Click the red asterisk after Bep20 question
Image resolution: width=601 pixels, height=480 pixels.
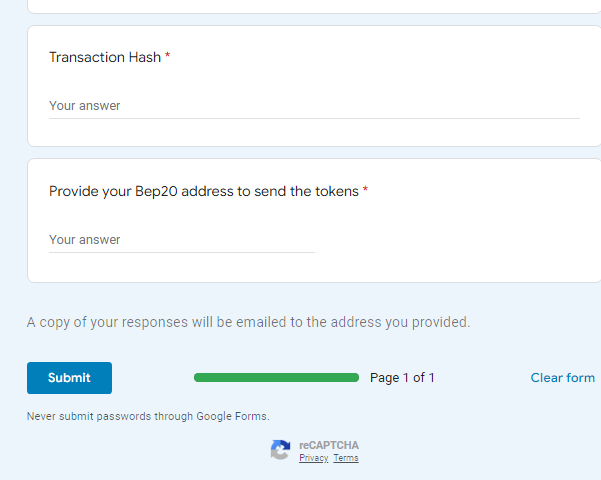(x=365, y=190)
